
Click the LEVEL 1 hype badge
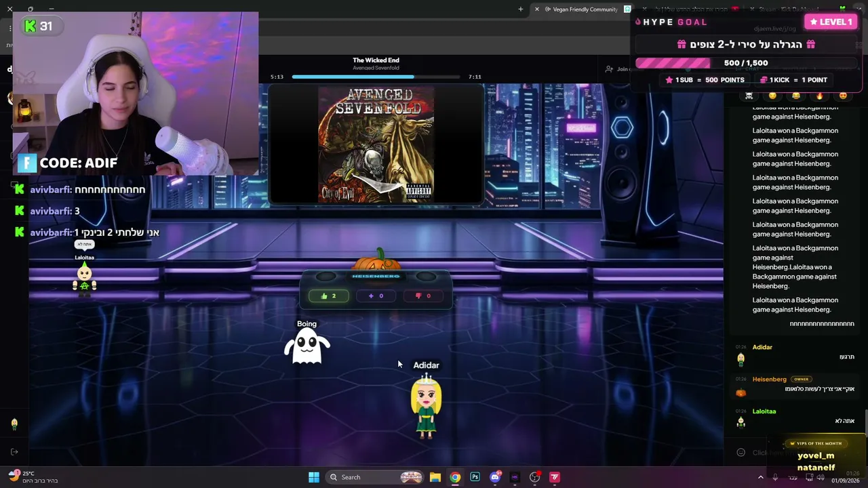click(x=830, y=22)
